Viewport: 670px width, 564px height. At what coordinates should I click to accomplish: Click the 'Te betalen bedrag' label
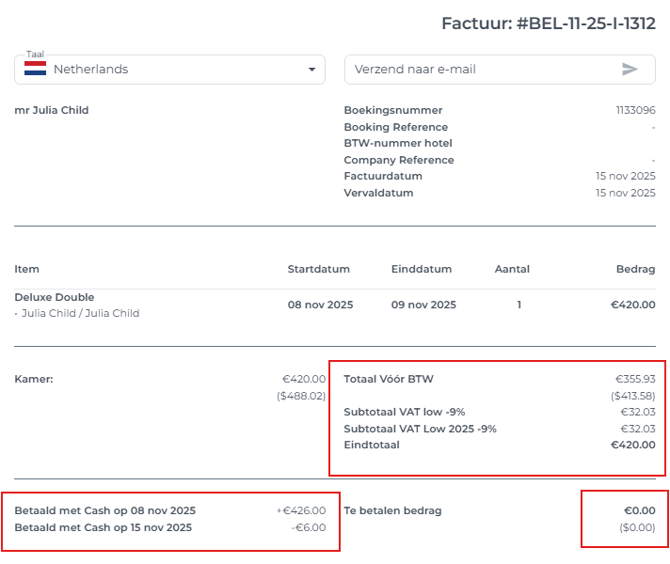tap(392, 510)
